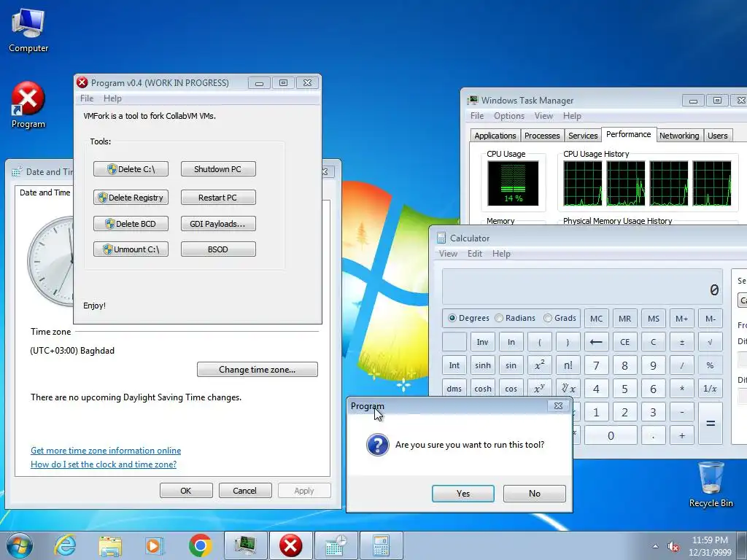Show hidden tray icons arrow

[x=656, y=546]
